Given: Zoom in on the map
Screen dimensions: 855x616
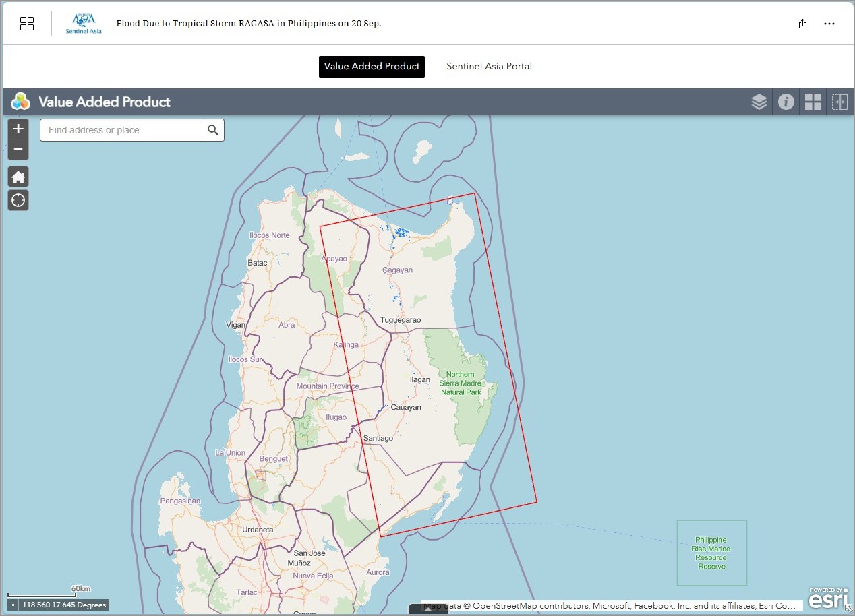Looking at the screenshot, I should pyautogui.click(x=18, y=129).
